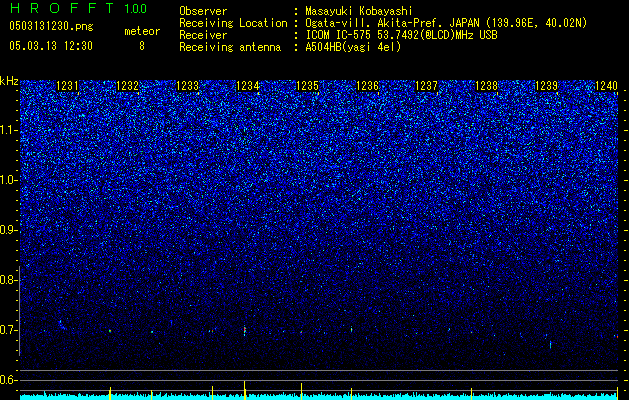
Task: Click the 1236 time marker
Action: coord(367,86)
